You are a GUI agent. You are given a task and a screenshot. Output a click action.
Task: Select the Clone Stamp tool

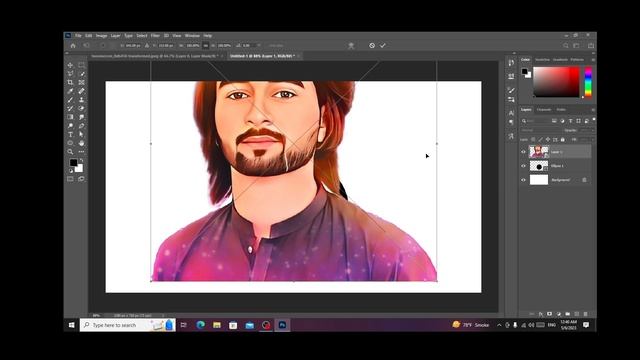pyautogui.click(x=82, y=100)
